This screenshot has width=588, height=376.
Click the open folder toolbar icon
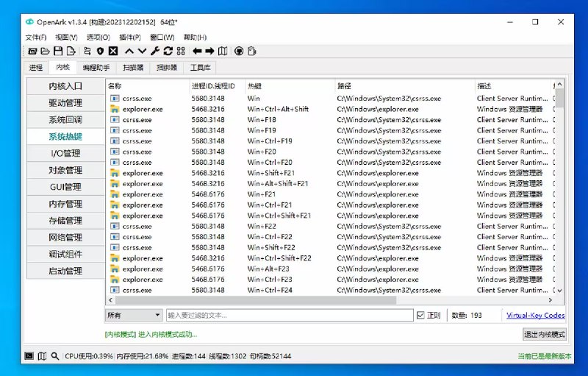coord(45,51)
